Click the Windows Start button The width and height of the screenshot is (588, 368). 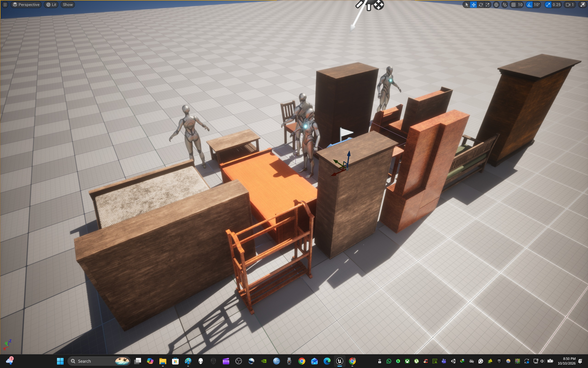coord(60,361)
